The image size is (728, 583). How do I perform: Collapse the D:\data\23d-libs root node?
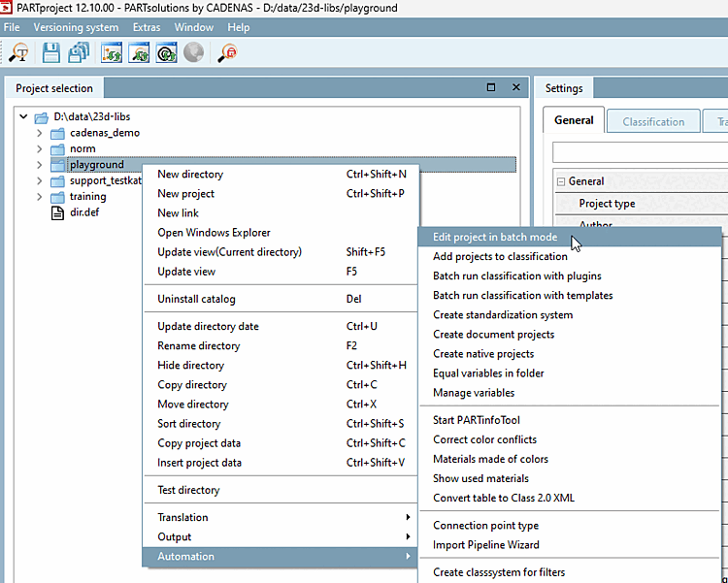click(23, 116)
